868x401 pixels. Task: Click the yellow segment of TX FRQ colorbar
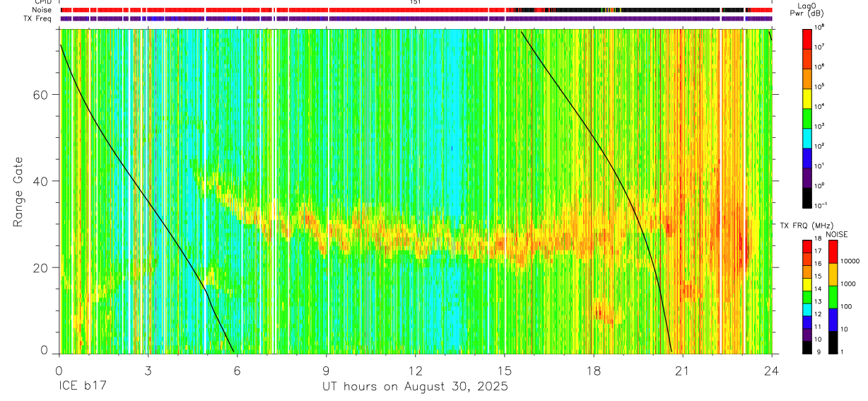coord(807,284)
